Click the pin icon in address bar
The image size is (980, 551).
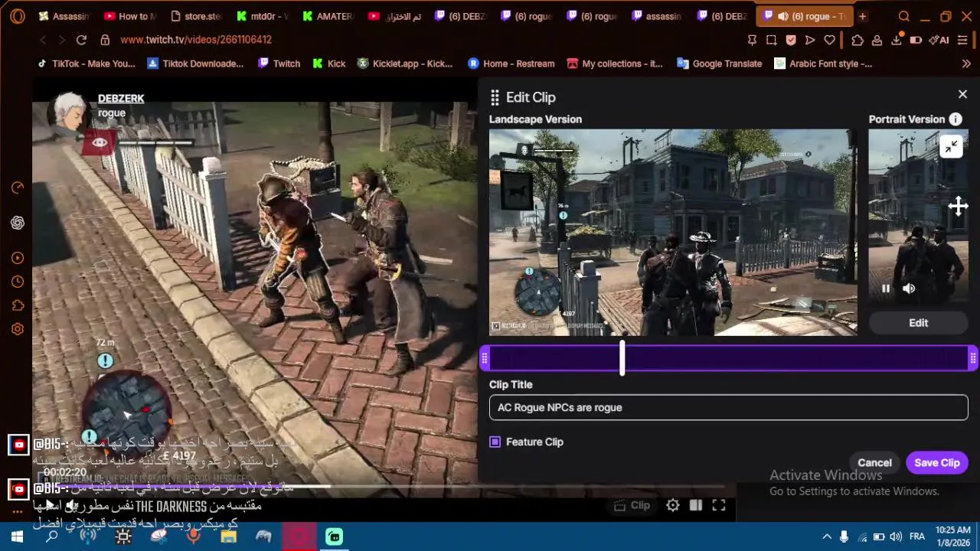[752, 40]
